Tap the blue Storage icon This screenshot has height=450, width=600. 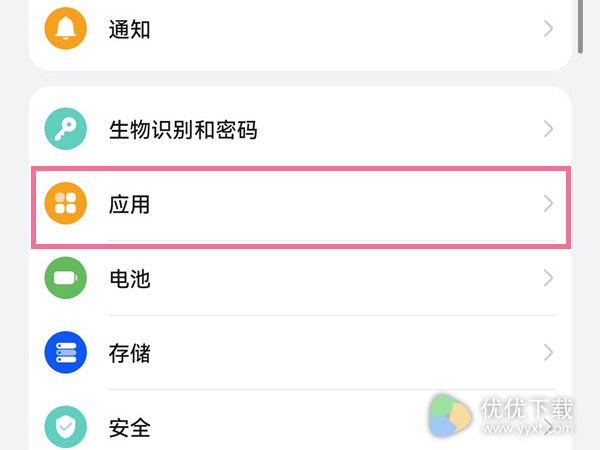click(65, 352)
